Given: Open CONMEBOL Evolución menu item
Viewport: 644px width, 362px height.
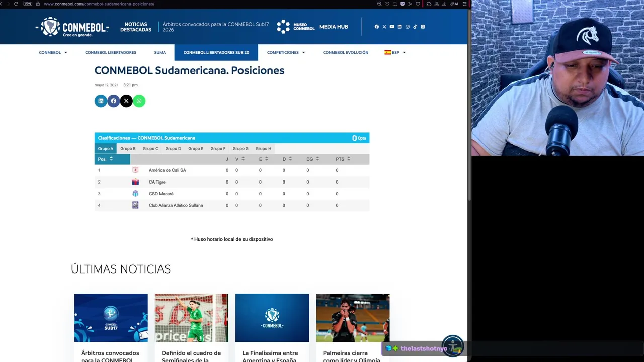Looking at the screenshot, I should point(346,52).
